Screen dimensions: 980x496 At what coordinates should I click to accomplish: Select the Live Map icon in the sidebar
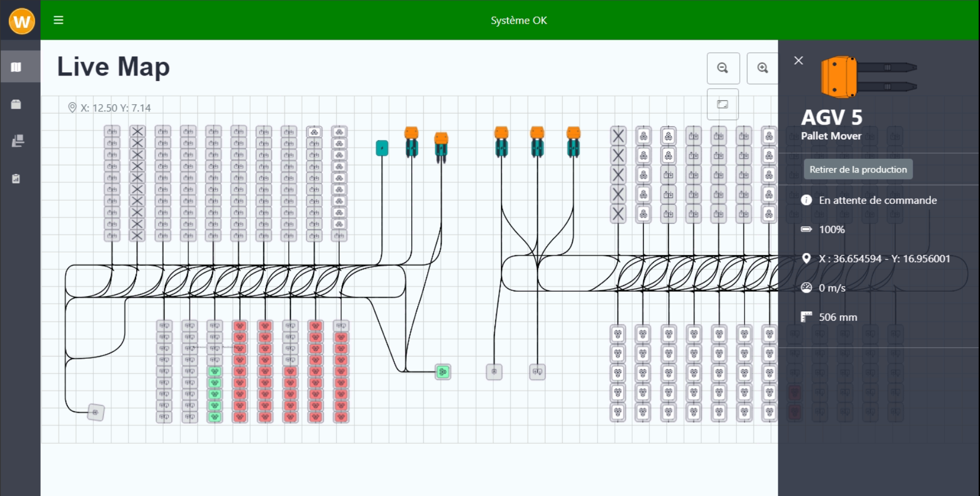click(x=16, y=66)
